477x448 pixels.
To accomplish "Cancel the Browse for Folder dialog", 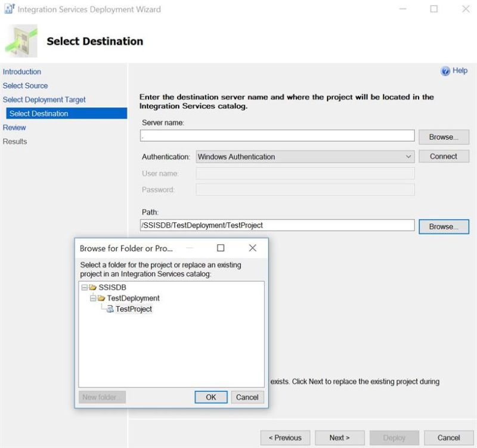I will tap(247, 397).
